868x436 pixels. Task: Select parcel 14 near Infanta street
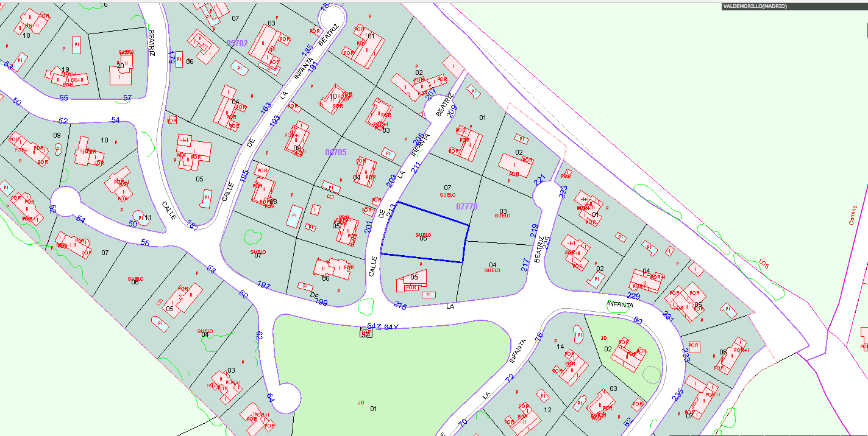560,346
